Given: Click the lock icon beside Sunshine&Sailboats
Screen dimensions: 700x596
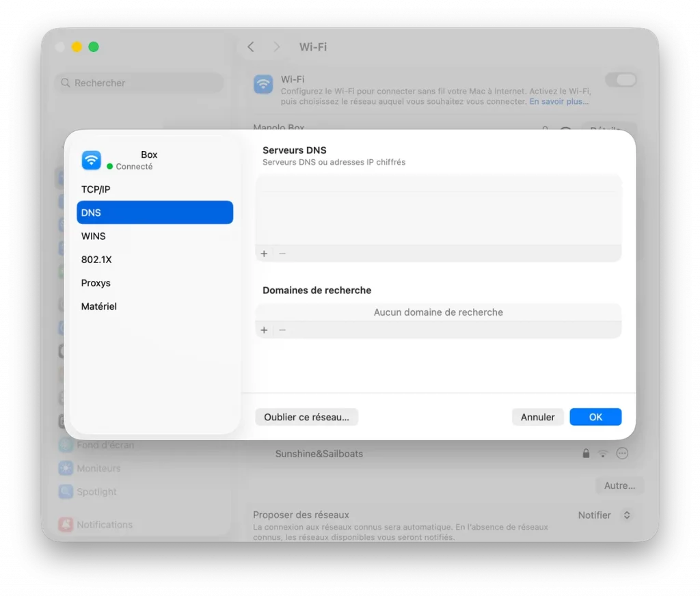Looking at the screenshot, I should click(x=585, y=453).
